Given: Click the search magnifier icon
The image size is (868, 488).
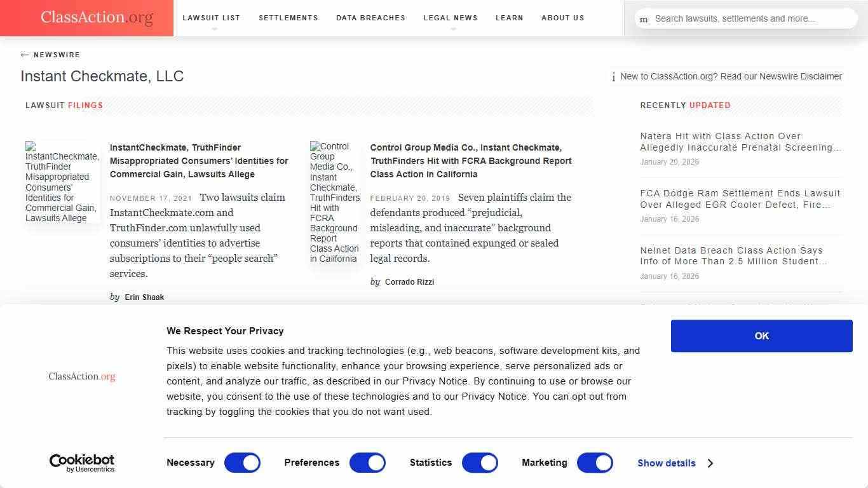Looking at the screenshot, I should pos(644,19).
